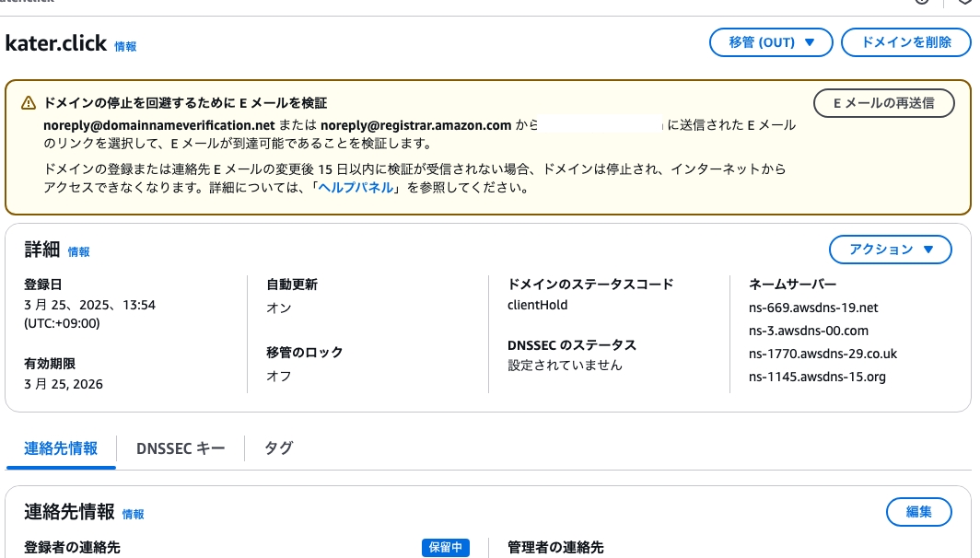Open the 情報 info link next to 詳細
The image size is (980, 558).
click(x=78, y=251)
